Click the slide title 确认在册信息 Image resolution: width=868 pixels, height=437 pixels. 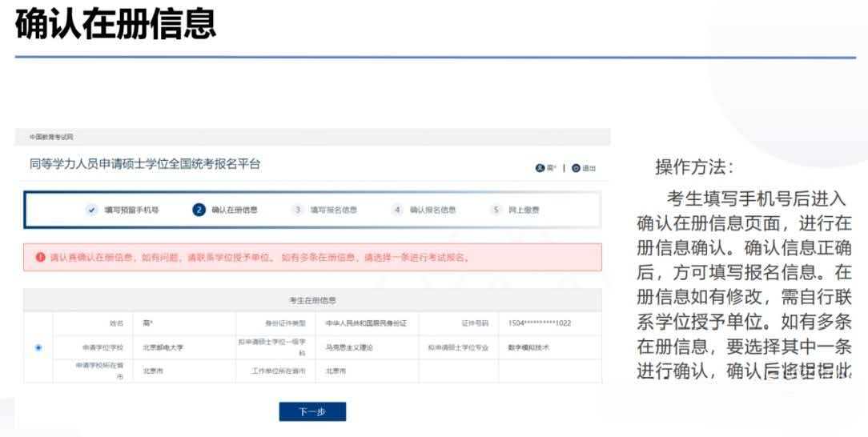(x=115, y=24)
